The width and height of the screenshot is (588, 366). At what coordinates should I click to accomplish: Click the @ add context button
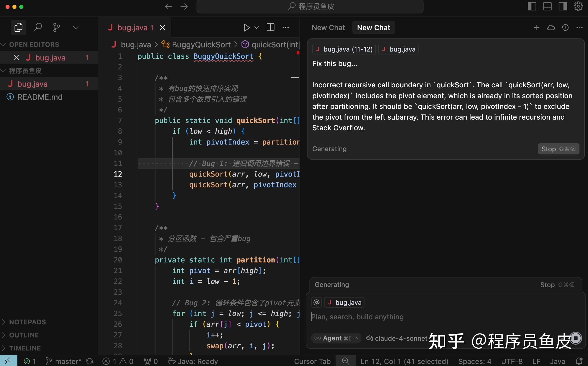coord(316,302)
